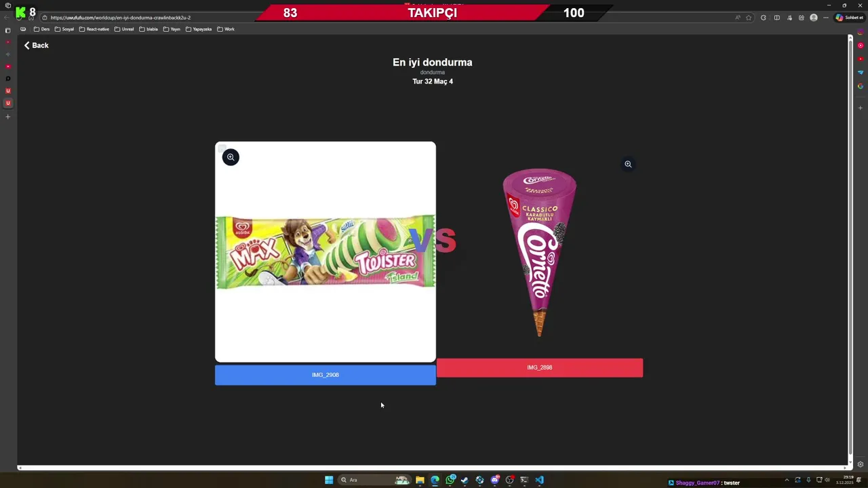The width and height of the screenshot is (868, 488).
Task: Open Google icon in the Edge sidebar
Action: tap(861, 86)
